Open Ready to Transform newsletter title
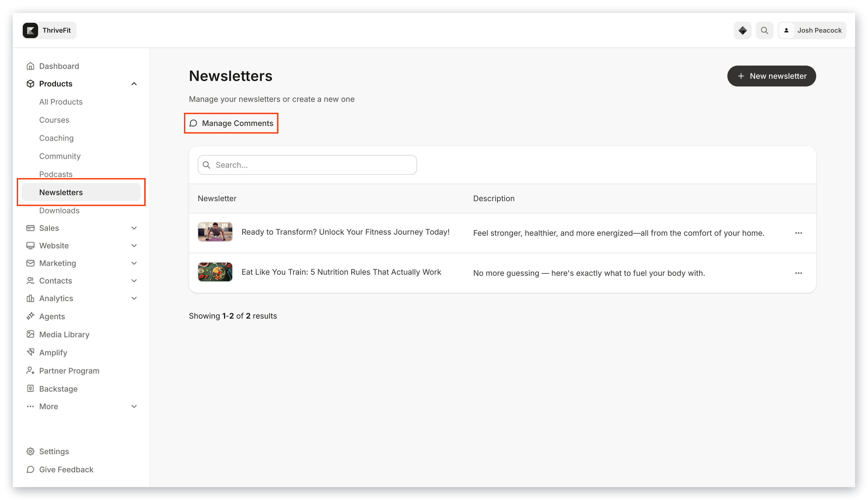868x500 pixels. pyautogui.click(x=345, y=232)
